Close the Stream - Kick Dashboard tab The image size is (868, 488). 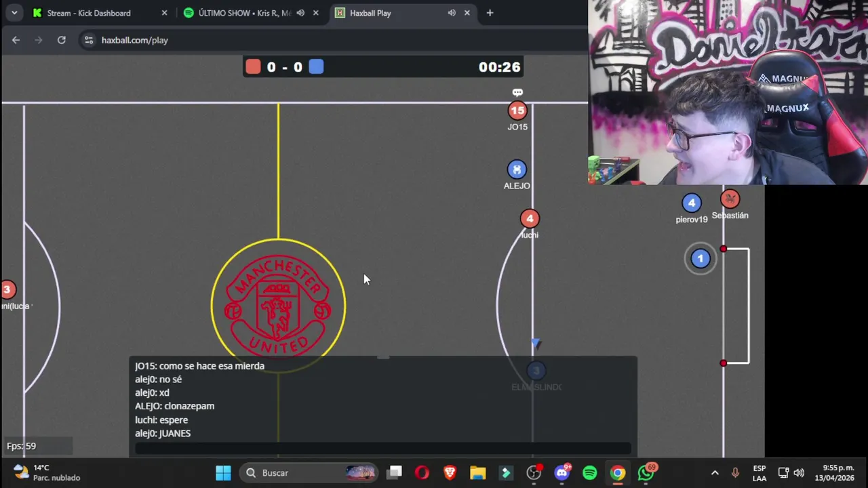pos(164,13)
